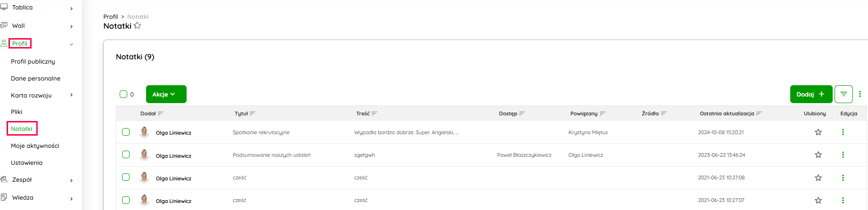
Task: Go to Dane personalne in sidebar
Action: click(36, 79)
